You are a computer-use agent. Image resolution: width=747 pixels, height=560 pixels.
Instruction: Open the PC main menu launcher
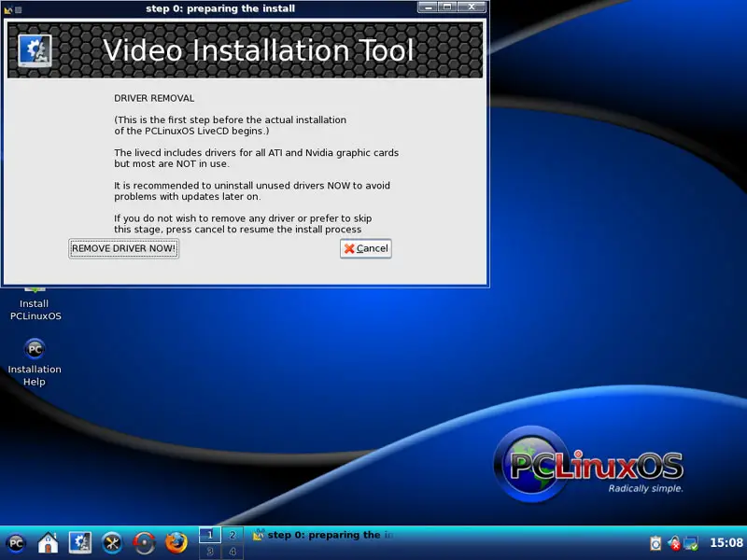click(x=16, y=542)
